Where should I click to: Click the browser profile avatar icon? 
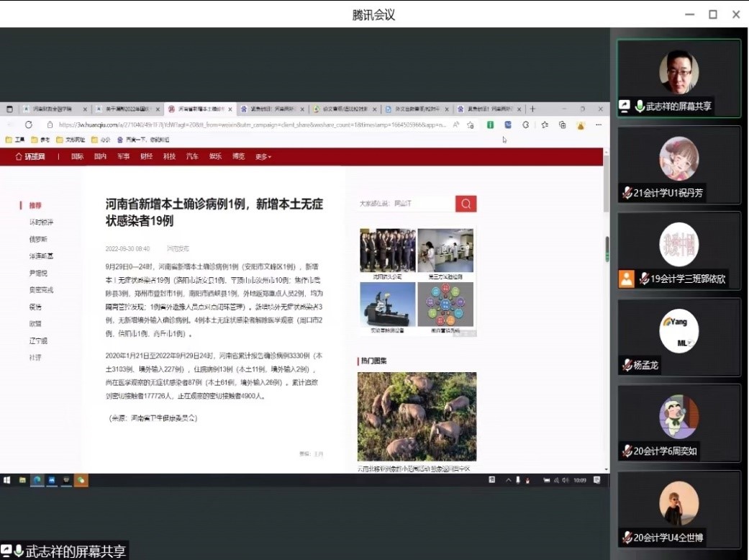581,125
